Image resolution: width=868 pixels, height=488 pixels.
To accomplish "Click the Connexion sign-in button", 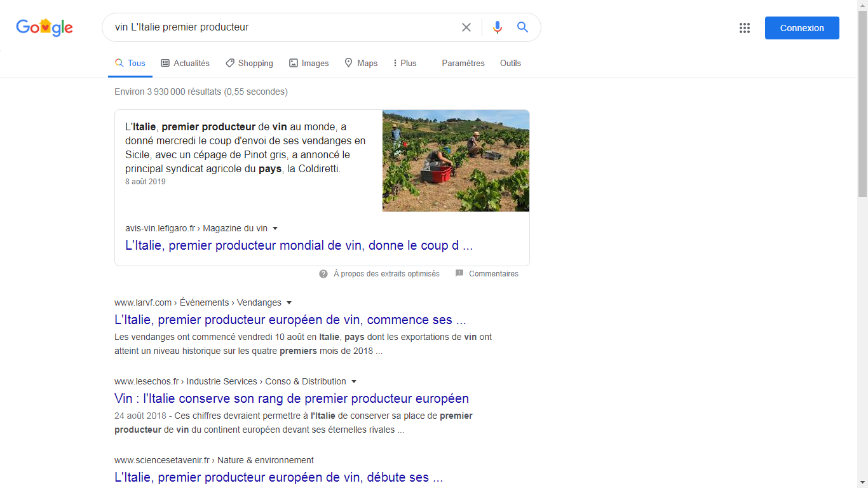I will (802, 28).
